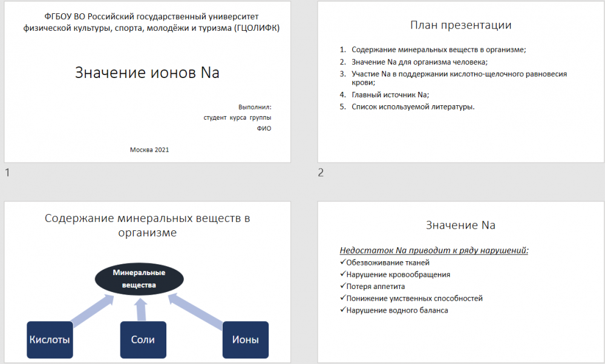Click the checkmark item 'Потеря аппетита'
This screenshot has height=364, width=605.
[376, 287]
